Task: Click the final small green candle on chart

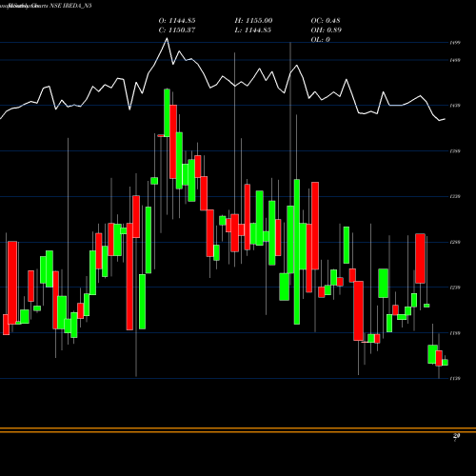Action: pos(446,363)
